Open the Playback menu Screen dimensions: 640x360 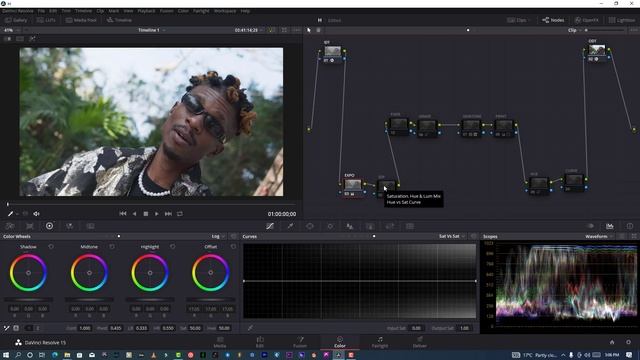click(146, 11)
